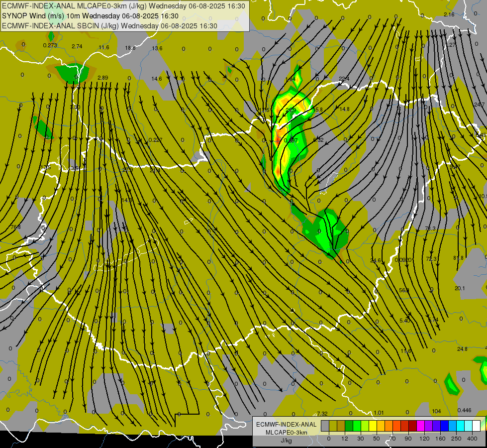The image size is (487, 448).
Task: Click the map value '2.74'
Action: [x=77, y=46]
